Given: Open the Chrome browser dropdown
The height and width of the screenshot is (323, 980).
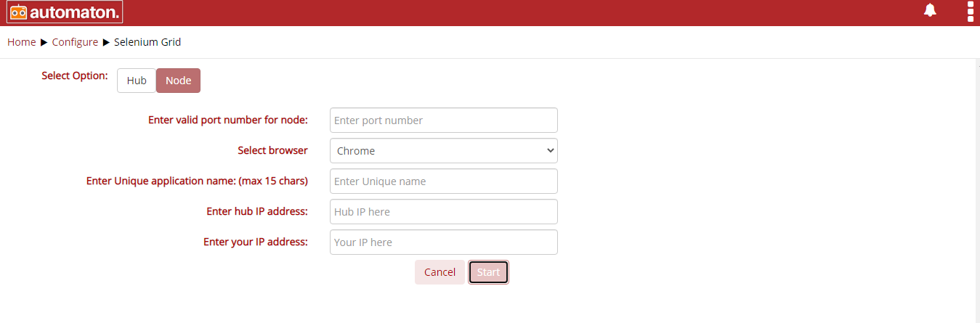Looking at the screenshot, I should point(444,151).
